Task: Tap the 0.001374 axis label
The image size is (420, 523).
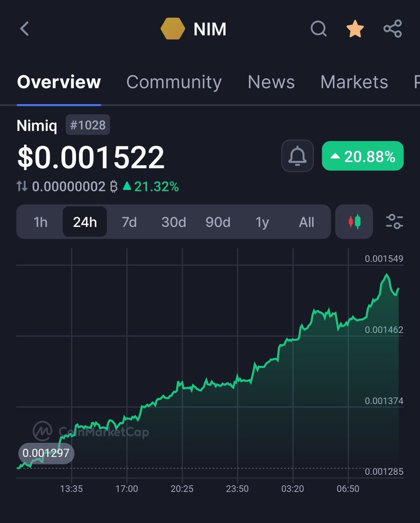Action: 384,401
